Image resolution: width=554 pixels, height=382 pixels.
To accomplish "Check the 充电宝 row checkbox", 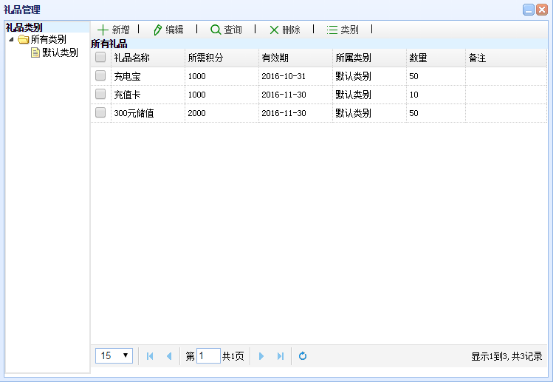I will pyautogui.click(x=101, y=76).
